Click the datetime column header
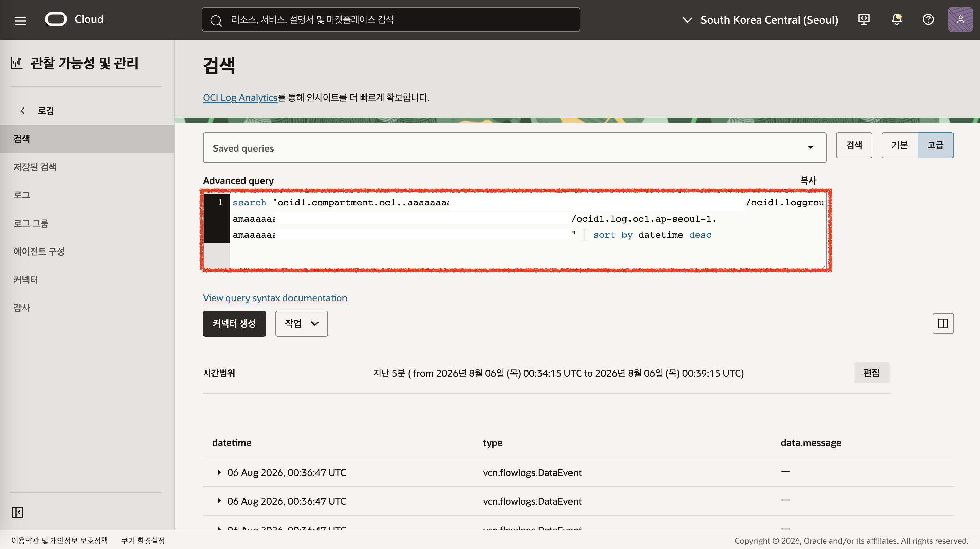Viewport: 980px width, 549px height. (x=232, y=442)
